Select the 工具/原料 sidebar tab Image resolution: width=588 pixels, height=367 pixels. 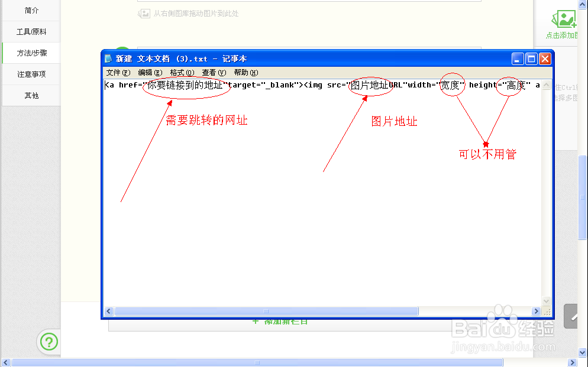pos(31,32)
